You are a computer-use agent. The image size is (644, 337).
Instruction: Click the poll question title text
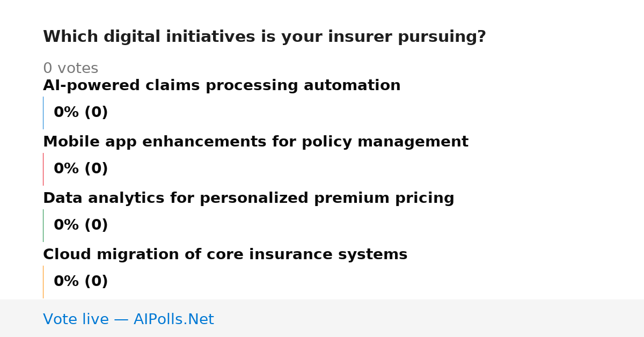pyautogui.click(x=265, y=37)
